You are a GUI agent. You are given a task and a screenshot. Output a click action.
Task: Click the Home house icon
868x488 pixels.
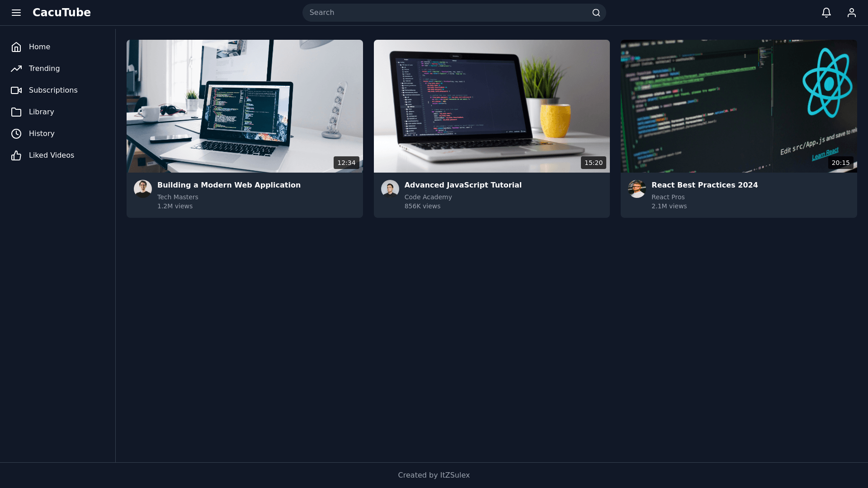point(16,47)
